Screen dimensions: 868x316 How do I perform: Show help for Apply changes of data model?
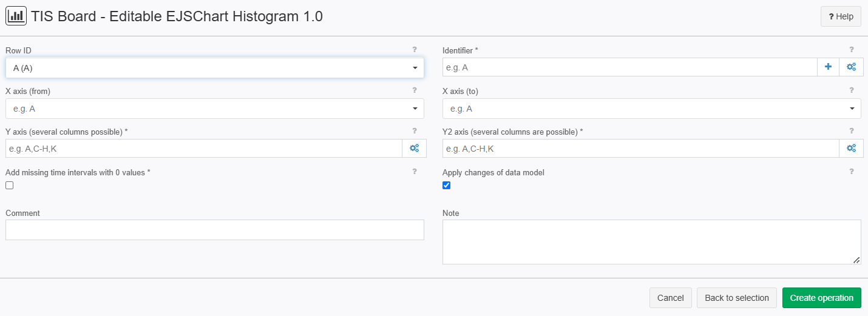click(852, 172)
